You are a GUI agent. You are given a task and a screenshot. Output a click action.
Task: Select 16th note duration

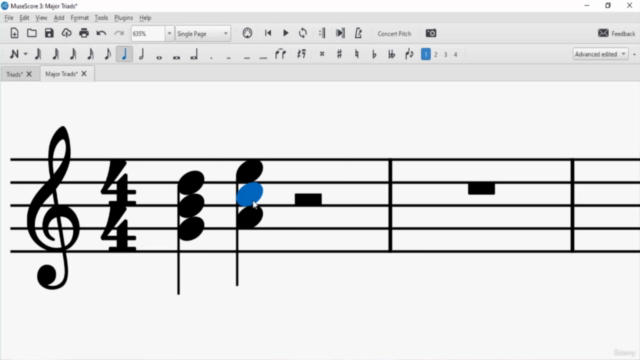click(73, 54)
